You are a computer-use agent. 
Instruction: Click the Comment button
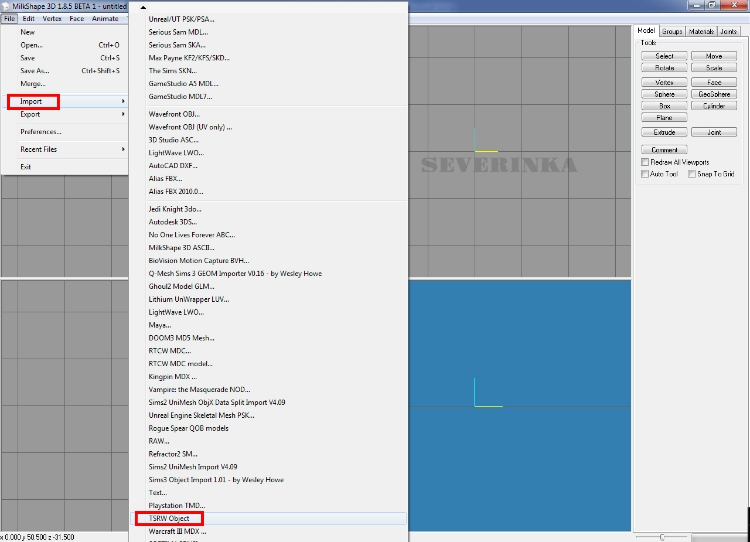[x=664, y=149]
